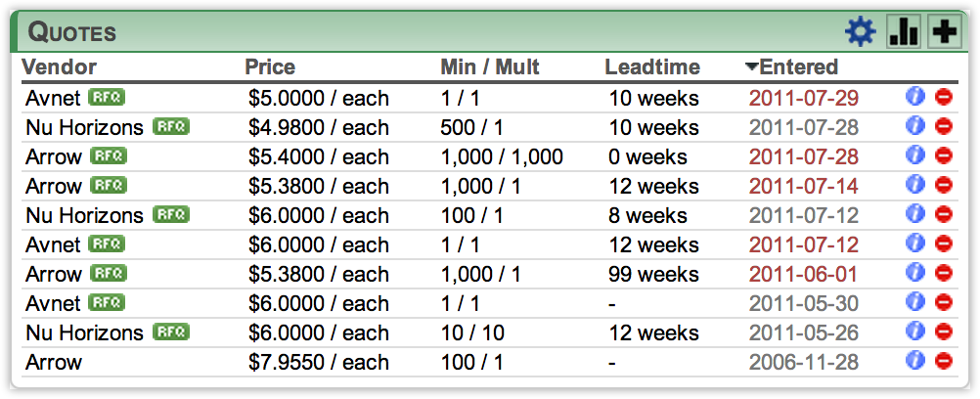This screenshot has width=980, height=399.
Task: View info for Arrow 99 weeks quote
Action: point(915,273)
